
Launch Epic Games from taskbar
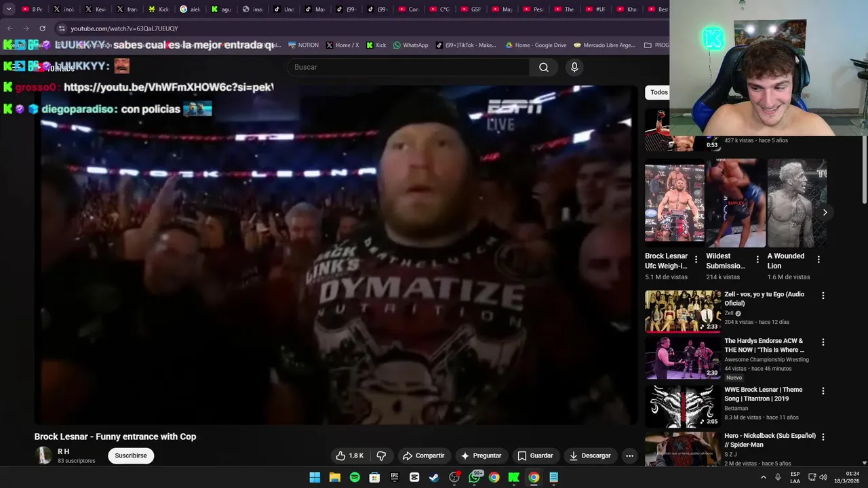coord(395,477)
